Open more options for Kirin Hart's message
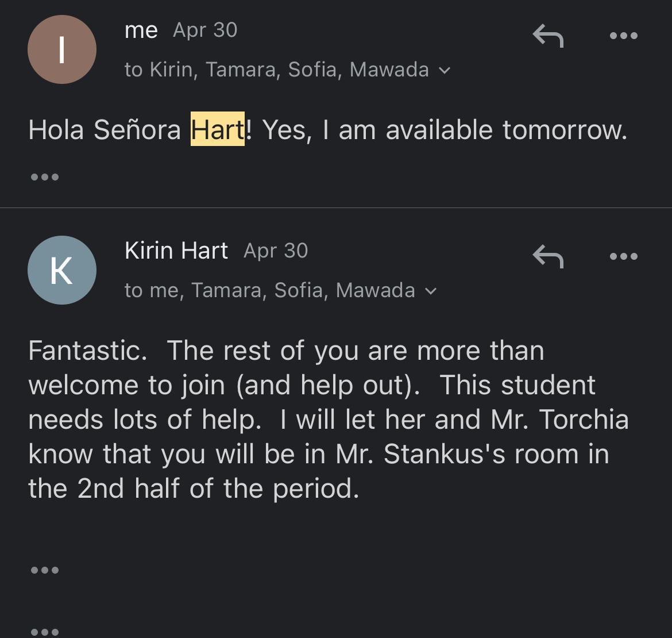Viewport: 672px width, 638px height. [x=623, y=256]
